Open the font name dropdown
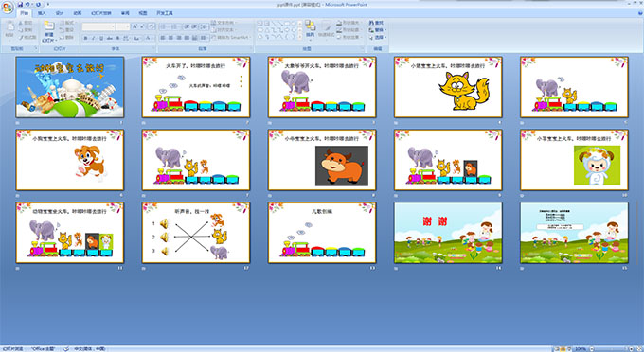The width and height of the screenshot is (644, 352). (x=98, y=26)
